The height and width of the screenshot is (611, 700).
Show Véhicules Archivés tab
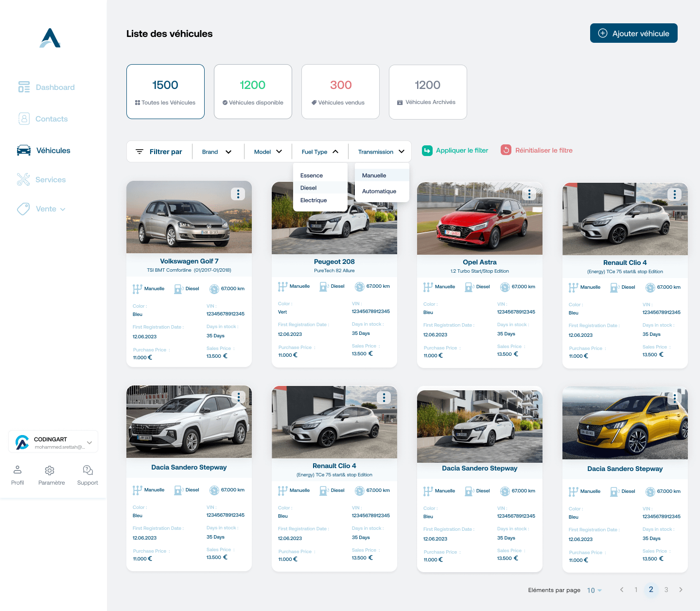click(428, 91)
